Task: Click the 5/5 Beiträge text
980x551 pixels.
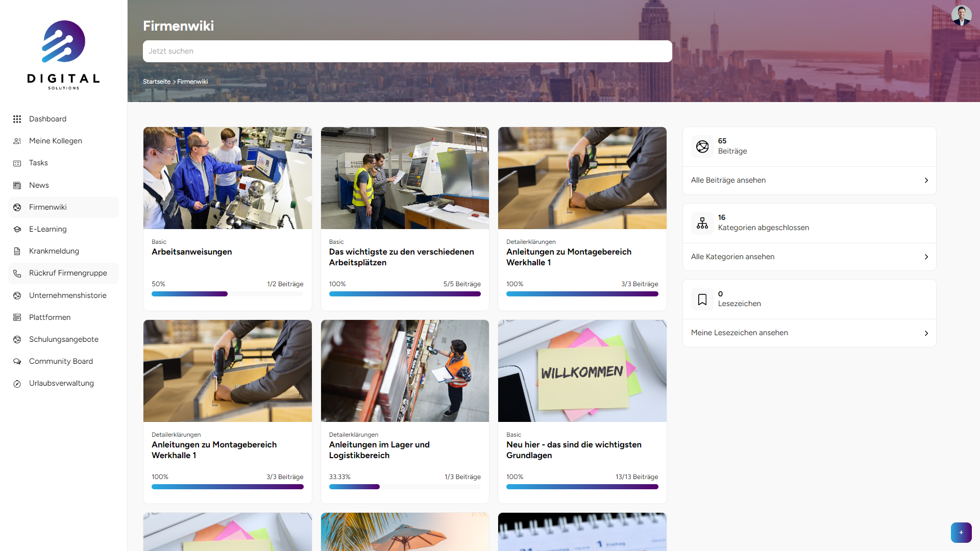Action: coord(462,284)
